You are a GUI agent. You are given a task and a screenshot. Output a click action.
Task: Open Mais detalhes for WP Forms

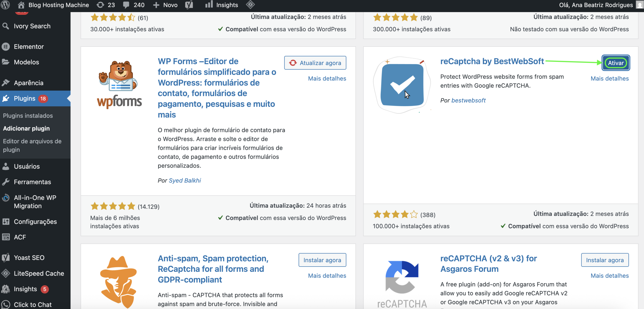coord(327,78)
